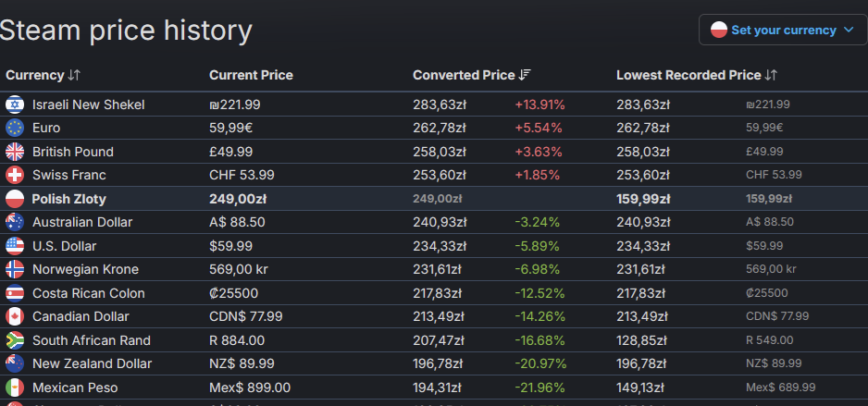
Task: Click the -3.24% difference value
Action: coord(537,222)
